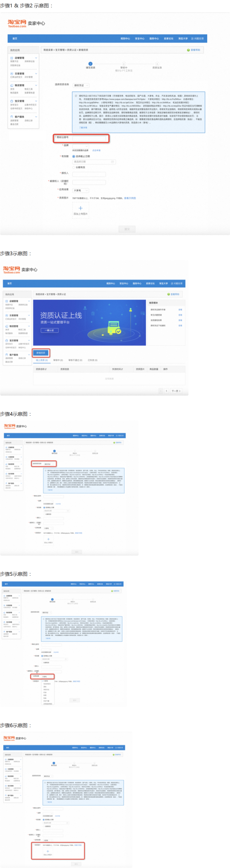This screenshot has width=230, height=868.
Task: Open 审核中 (0) tab in step 3
Action: point(58,360)
